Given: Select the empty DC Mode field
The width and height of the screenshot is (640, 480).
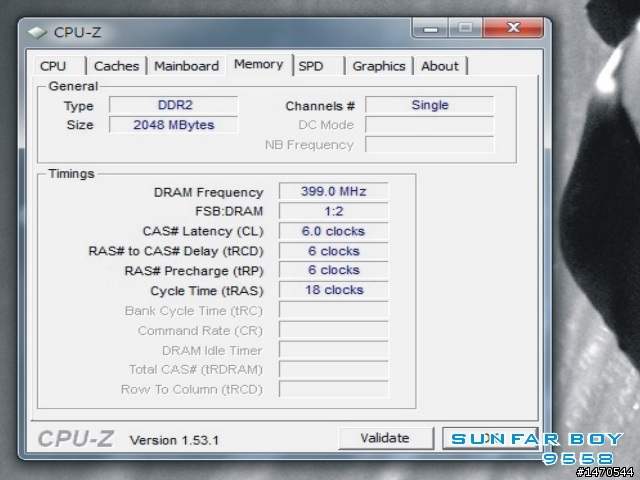Looking at the screenshot, I should click(x=430, y=125).
